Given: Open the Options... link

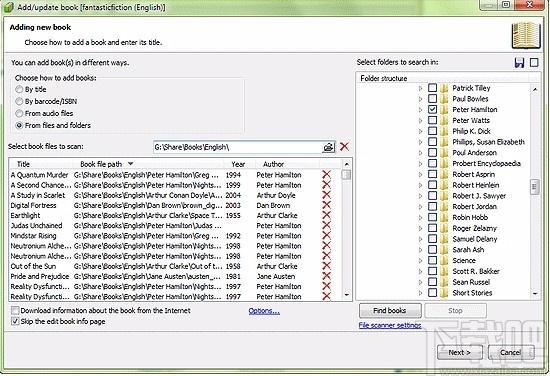Looking at the screenshot, I should [264, 311].
